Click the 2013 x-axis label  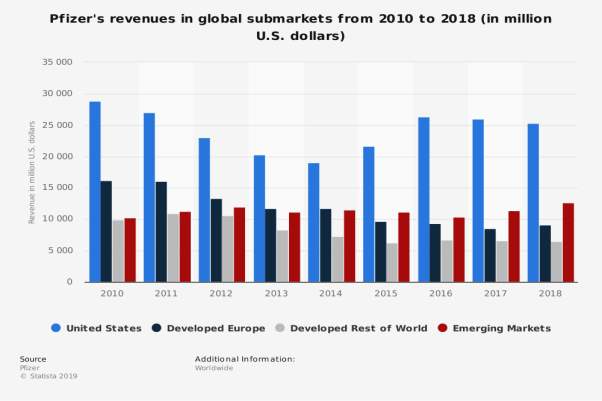pyautogui.click(x=276, y=293)
